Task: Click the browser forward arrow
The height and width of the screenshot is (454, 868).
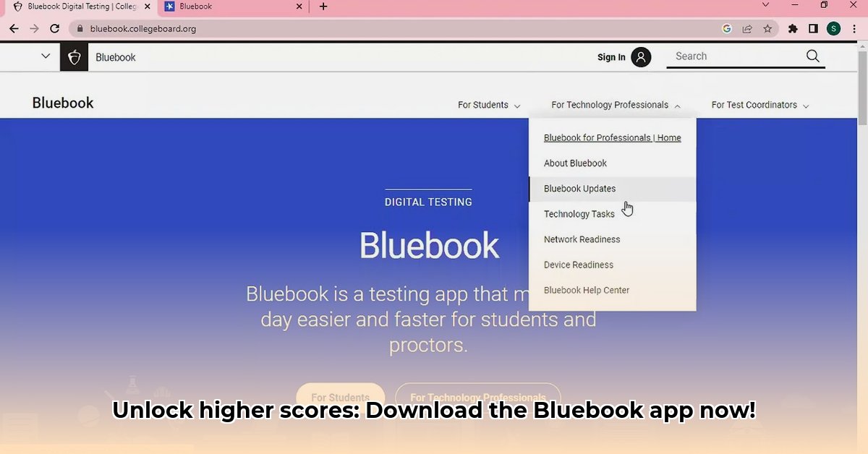Action: [34, 29]
